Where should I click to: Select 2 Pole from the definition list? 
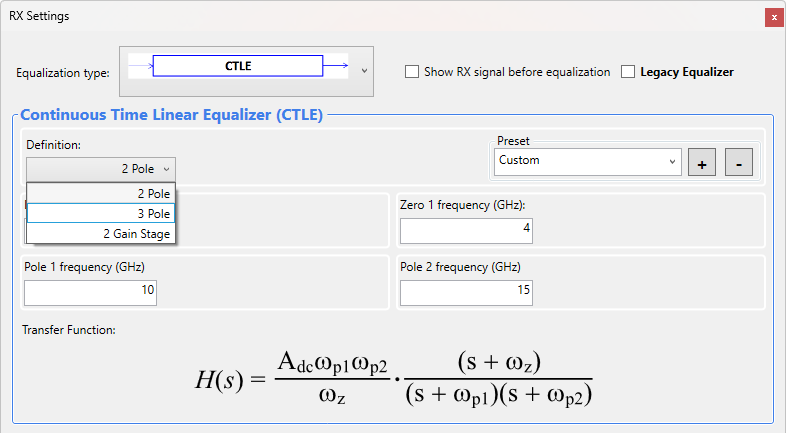tap(101, 193)
